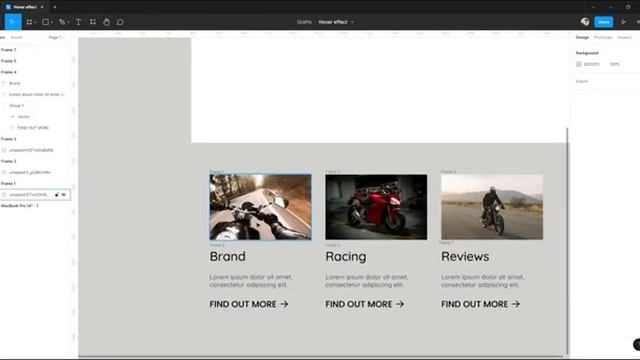Select the Frame 5 layer
Viewport: 640px width, 360px height.
coord(9,61)
